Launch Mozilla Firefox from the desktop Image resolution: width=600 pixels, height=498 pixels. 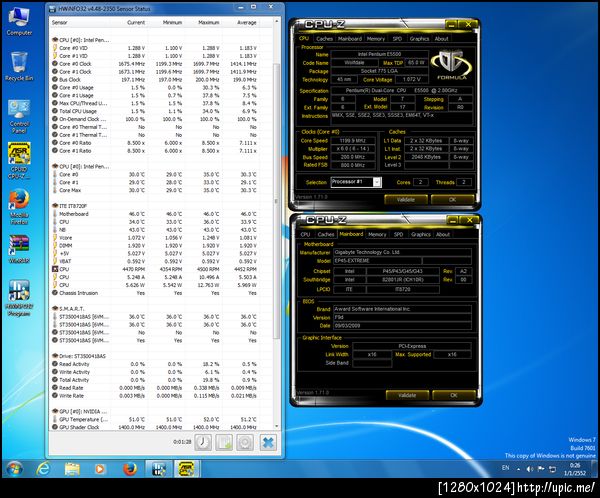(x=19, y=207)
